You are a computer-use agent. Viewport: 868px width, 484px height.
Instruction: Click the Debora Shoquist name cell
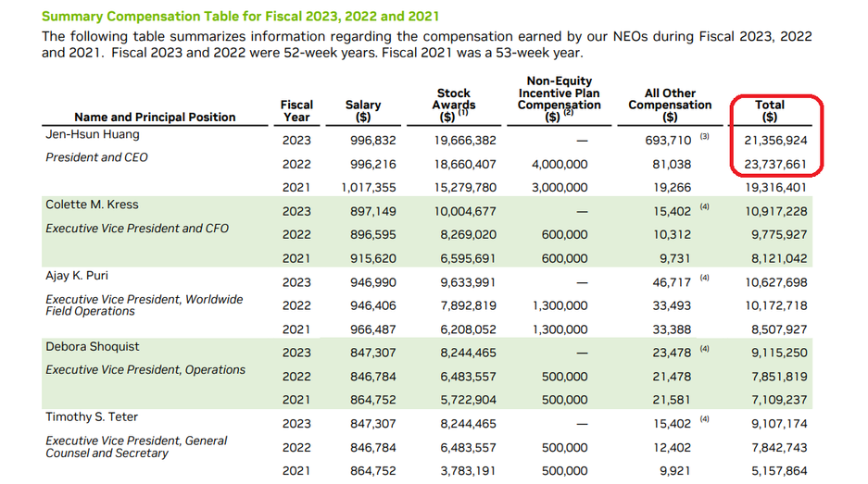click(93, 345)
